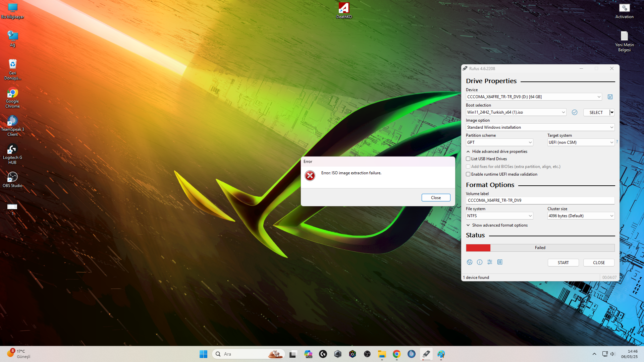The width and height of the screenshot is (644, 362).
Task: Click the checksum checkmark icon
Action: [575, 112]
